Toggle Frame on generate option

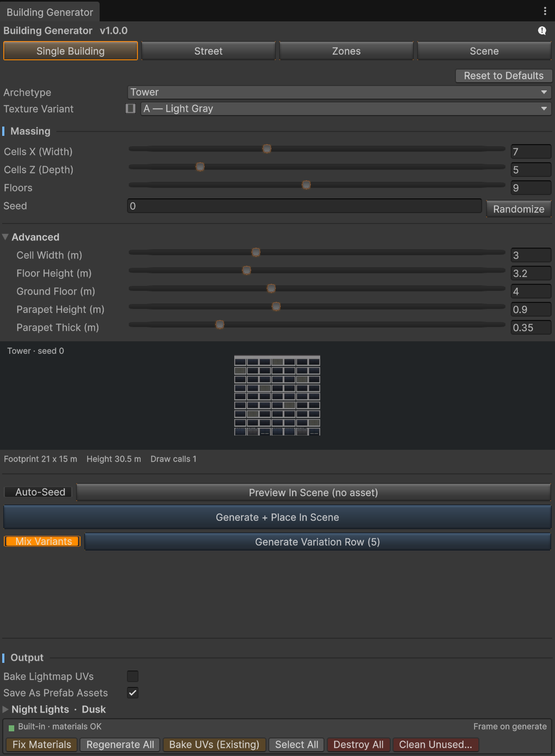click(x=510, y=726)
